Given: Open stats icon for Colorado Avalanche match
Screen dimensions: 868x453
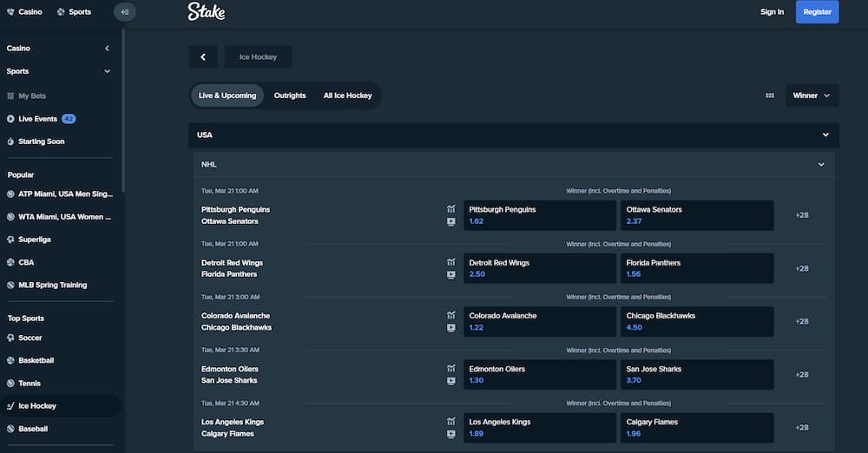Looking at the screenshot, I should point(451,315).
